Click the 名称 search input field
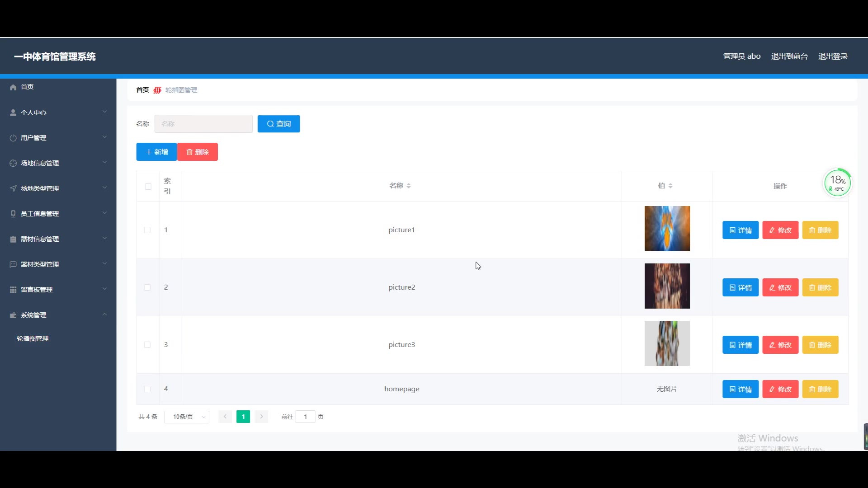This screenshot has height=488, width=868. tap(203, 124)
